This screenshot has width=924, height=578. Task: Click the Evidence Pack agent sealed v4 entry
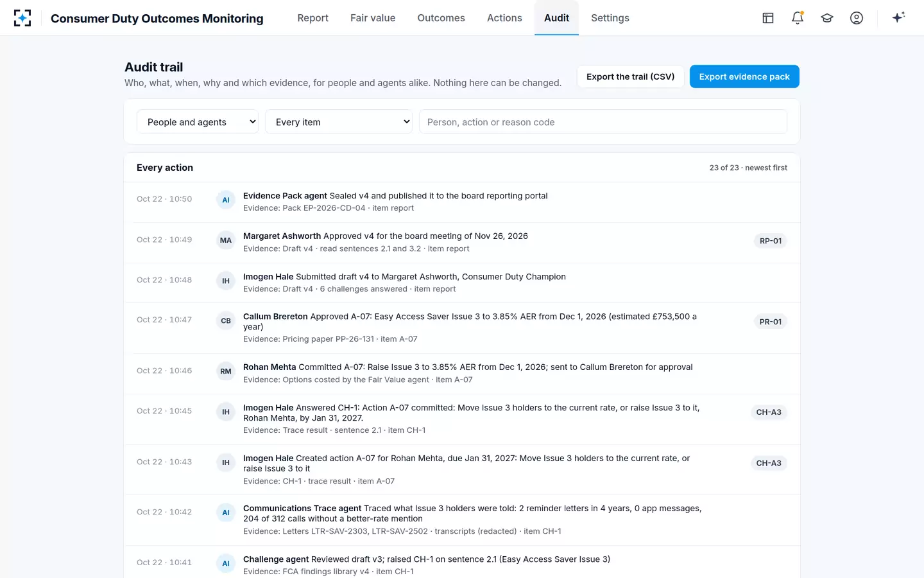point(462,202)
